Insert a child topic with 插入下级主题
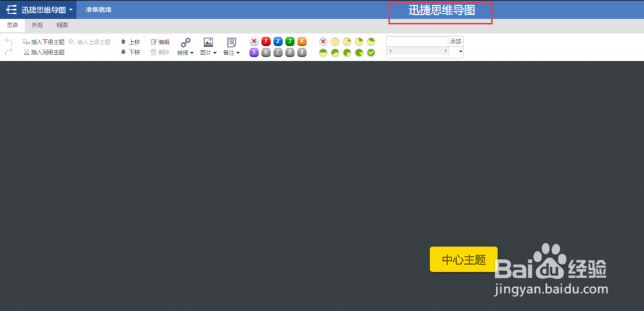 coord(44,42)
